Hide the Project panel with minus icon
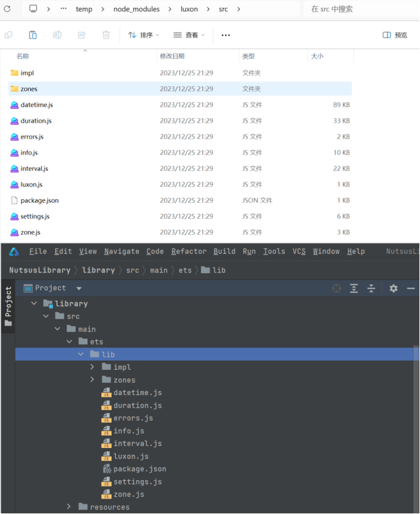The height and width of the screenshot is (514, 420). (x=411, y=288)
